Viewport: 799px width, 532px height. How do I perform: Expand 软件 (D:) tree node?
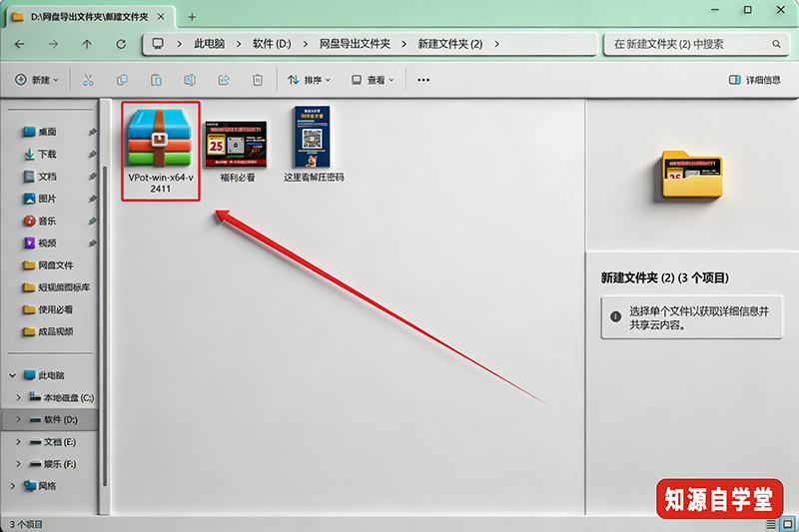point(18,420)
